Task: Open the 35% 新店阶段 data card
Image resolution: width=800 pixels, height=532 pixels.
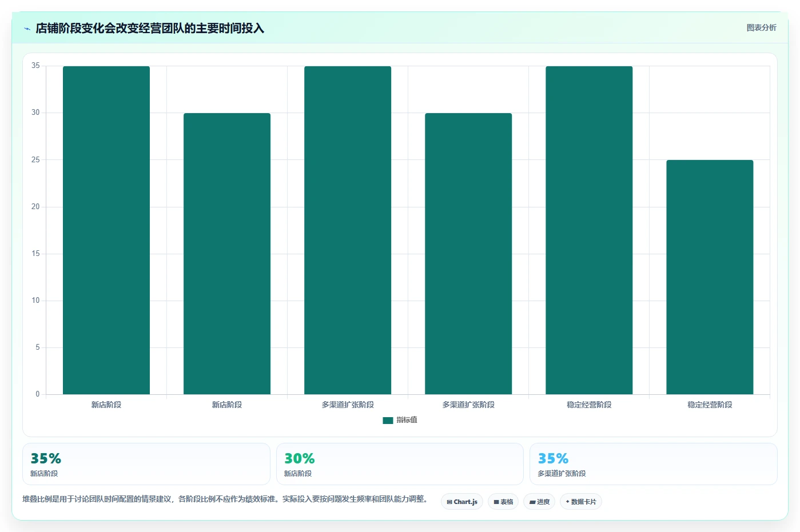Action: (x=146, y=464)
